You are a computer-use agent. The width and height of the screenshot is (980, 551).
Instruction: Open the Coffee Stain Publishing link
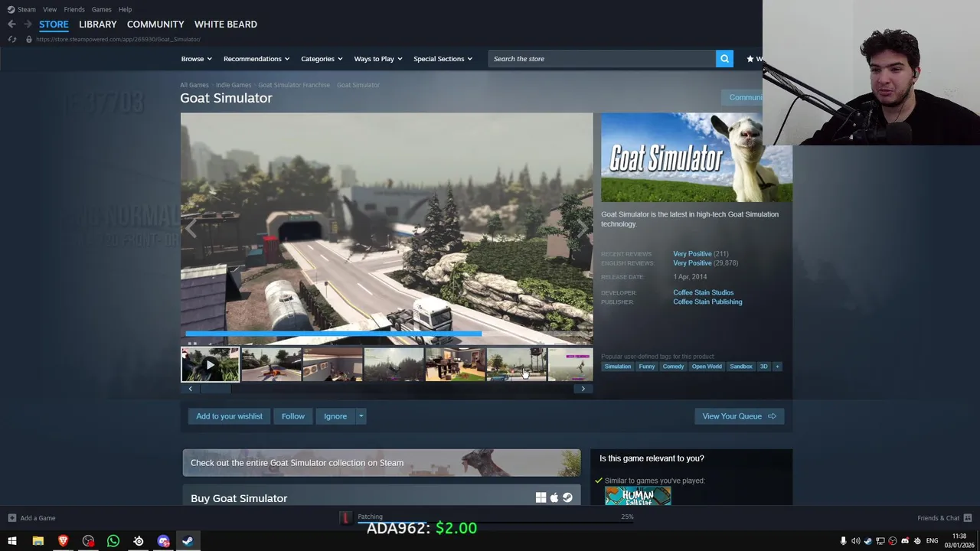(x=707, y=302)
